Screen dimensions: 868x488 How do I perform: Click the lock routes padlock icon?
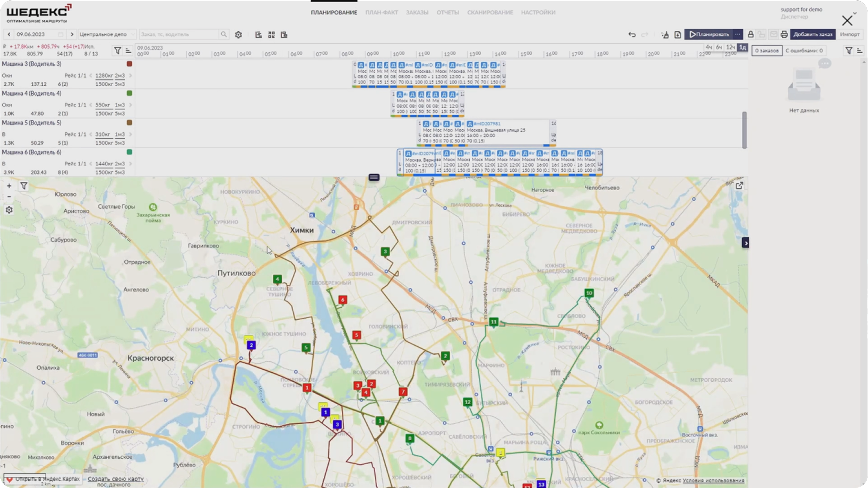click(750, 34)
